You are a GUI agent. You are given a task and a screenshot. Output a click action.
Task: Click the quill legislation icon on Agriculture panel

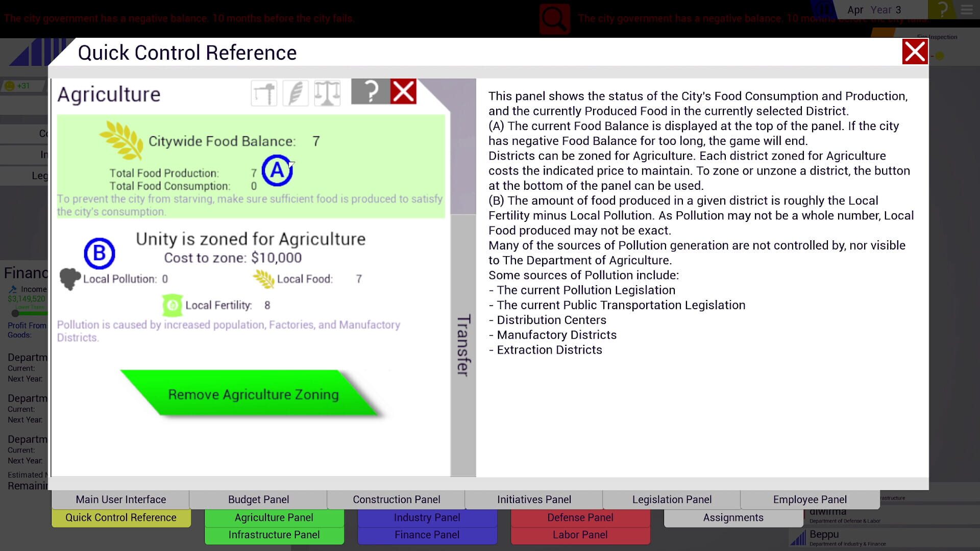click(x=296, y=92)
